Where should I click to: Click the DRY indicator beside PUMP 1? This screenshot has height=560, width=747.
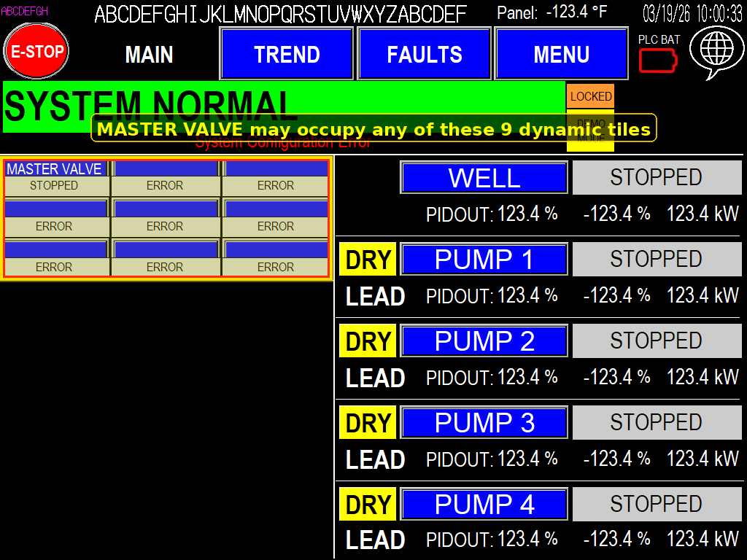(368, 260)
